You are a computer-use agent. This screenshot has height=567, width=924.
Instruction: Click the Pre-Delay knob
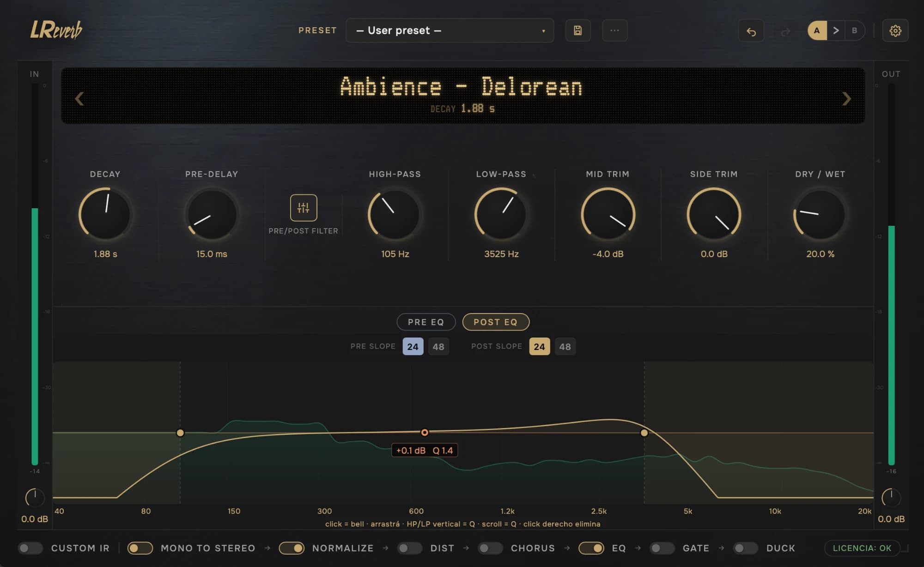pos(212,214)
